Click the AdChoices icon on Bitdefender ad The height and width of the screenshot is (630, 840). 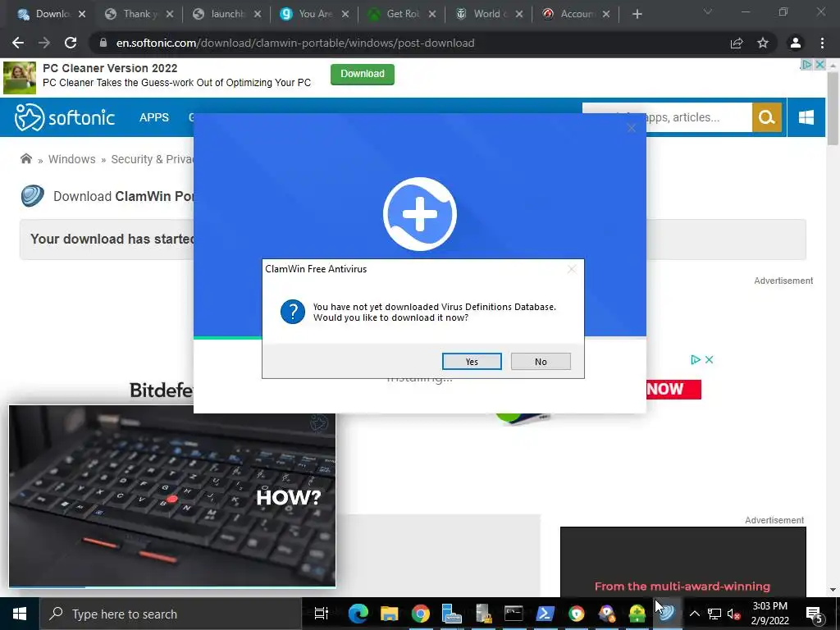[696, 359]
